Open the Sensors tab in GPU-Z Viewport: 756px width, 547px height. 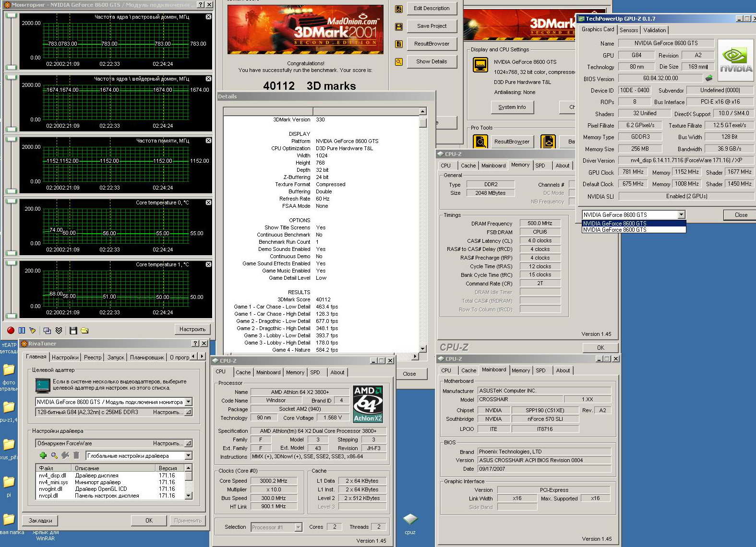[x=629, y=30]
